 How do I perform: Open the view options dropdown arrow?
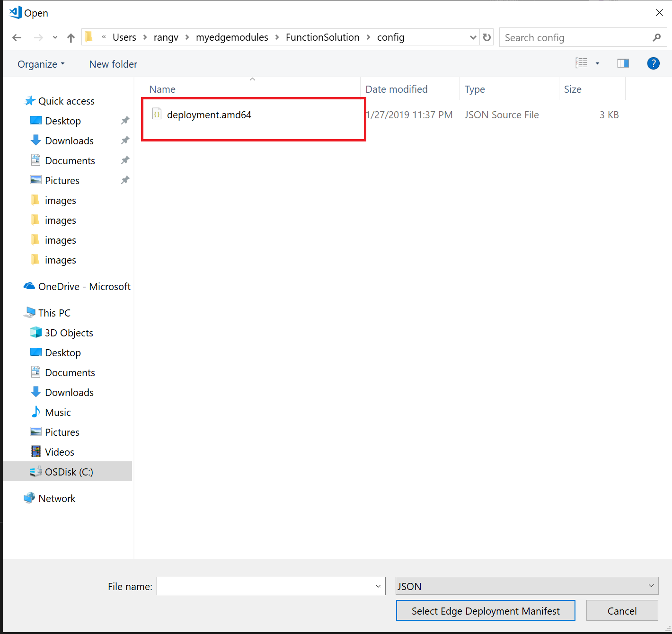pos(597,63)
